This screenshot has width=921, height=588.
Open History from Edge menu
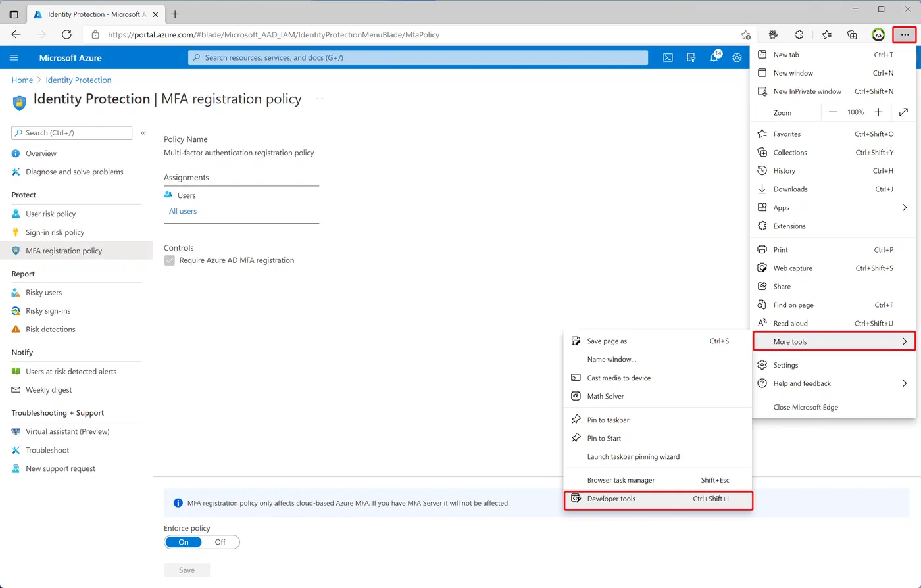[x=833, y=170]
